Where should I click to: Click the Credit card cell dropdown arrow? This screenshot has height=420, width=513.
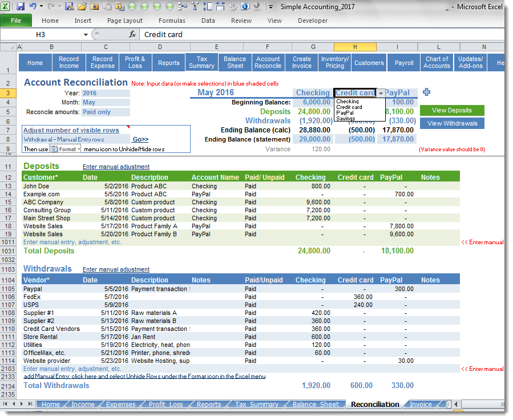pos(381,93)
